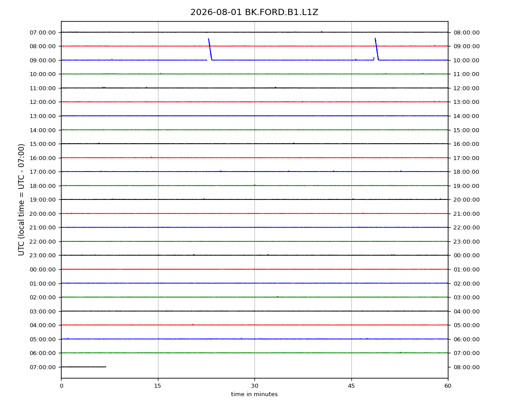Viewport: 509px width, 420px height.
Task: Click the blue trace at the 05:00:00 row
Action: pos(254,339)
